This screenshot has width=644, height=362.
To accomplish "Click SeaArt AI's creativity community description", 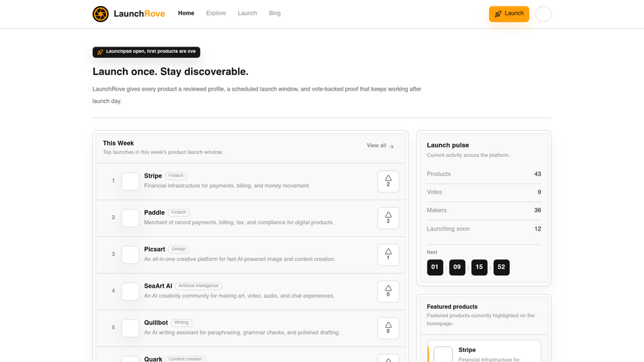I will pyautogui.click(x=239, y=296).
